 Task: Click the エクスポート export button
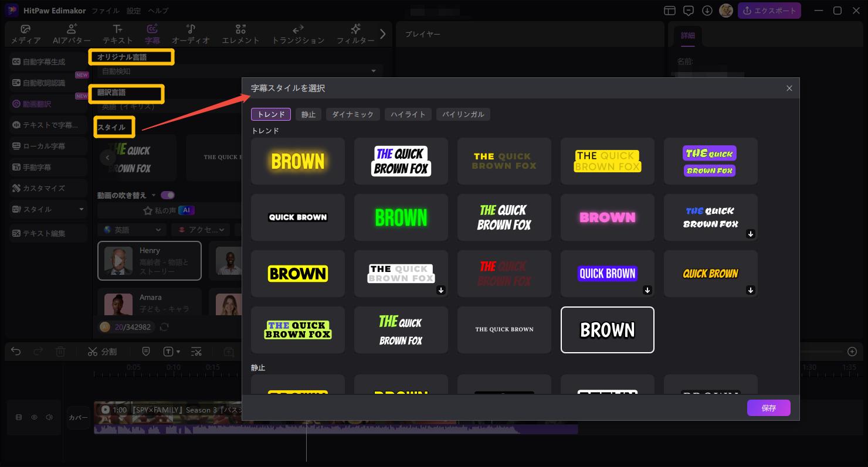[x=769, y=11]
